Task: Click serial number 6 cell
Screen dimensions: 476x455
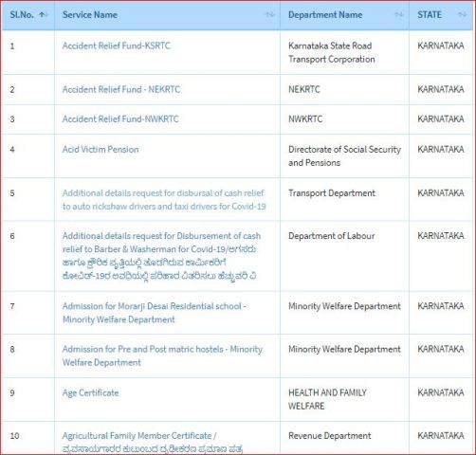Action: [x=28, y=256]
